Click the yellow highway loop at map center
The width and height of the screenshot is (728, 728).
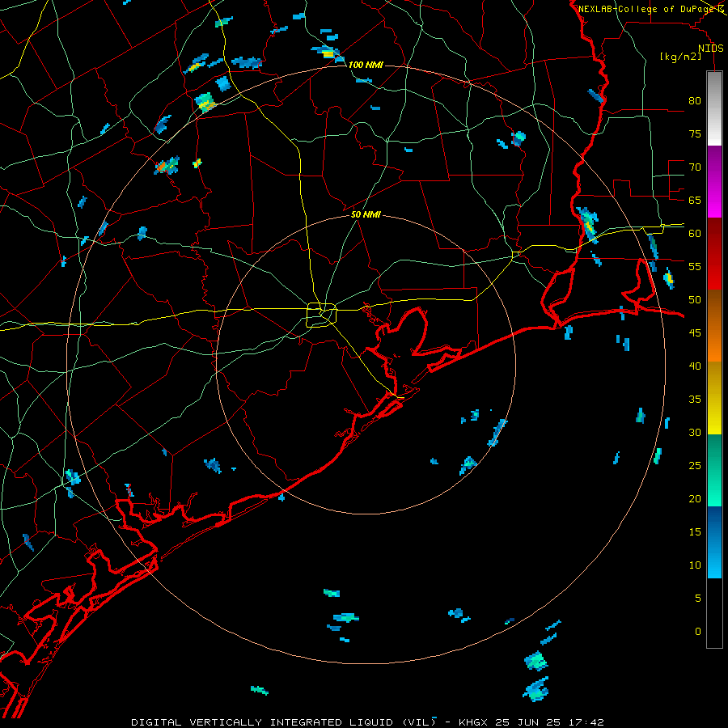(x=322, y=315)
